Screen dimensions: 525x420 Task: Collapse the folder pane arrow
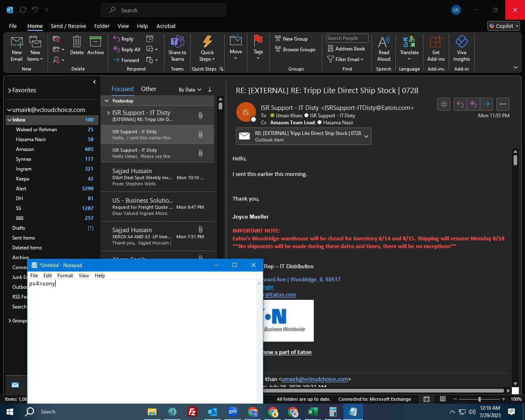(94, 82)
